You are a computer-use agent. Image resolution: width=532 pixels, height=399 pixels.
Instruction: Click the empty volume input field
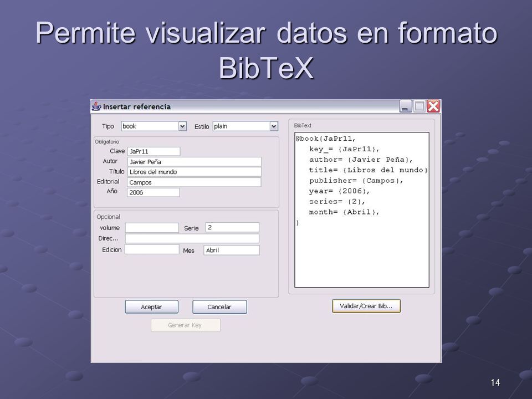[152, 228]
